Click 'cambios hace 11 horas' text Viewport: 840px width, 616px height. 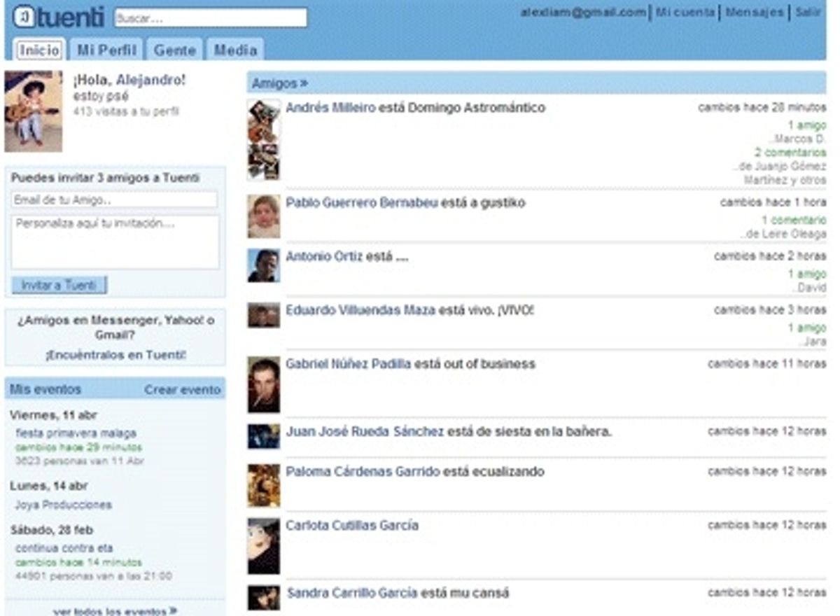click(x=766, y=364)
